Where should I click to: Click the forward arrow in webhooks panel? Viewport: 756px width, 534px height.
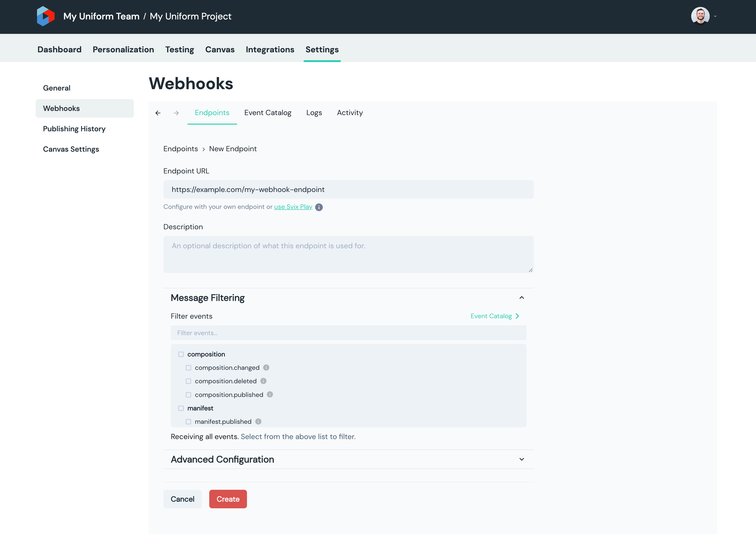tap(176, 113)
